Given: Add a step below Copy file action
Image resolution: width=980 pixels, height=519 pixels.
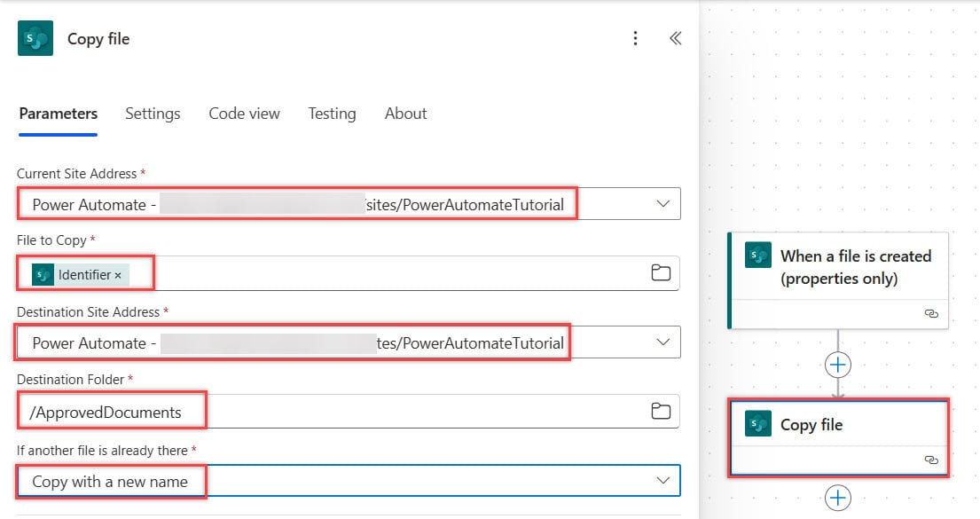Looking at the screenshot, I should (x=837, y=498).
